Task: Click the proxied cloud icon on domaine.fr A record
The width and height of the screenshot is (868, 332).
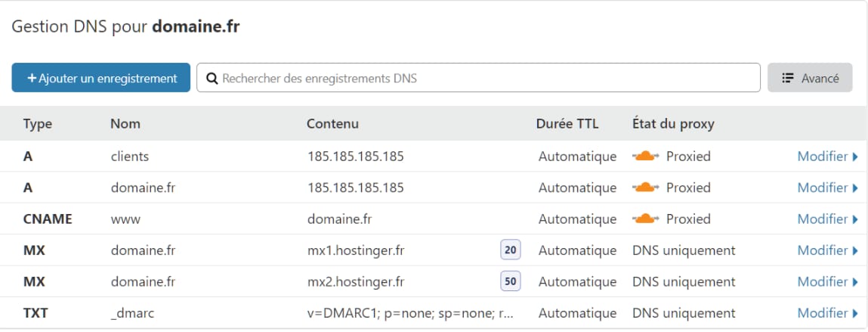Action: click(x=645, y=188)
